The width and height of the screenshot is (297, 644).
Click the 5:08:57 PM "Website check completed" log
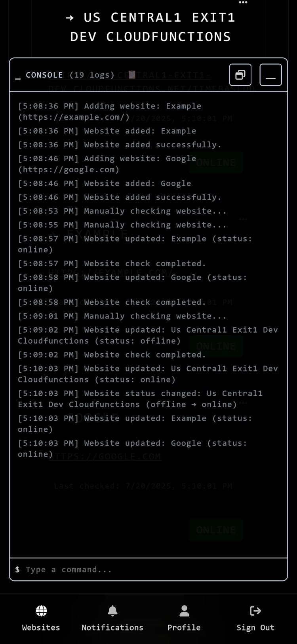[x=112, y=263]
